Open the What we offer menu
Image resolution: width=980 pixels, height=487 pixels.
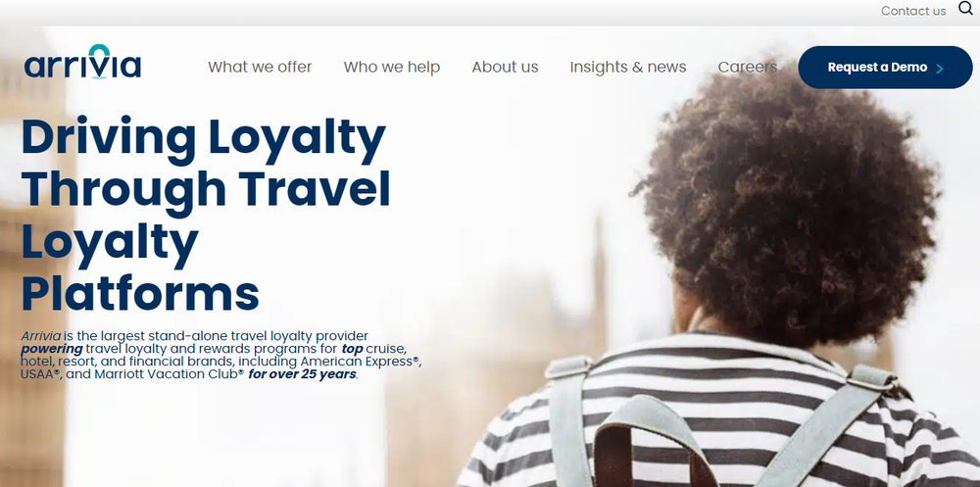pyautogui.click(x=260, y=67)
